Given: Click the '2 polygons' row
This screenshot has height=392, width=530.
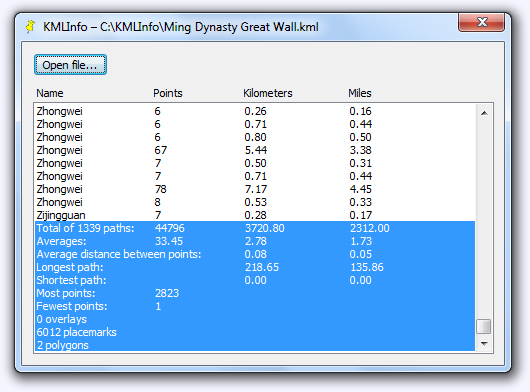Looking at the screenshot, I should (255, 345).
